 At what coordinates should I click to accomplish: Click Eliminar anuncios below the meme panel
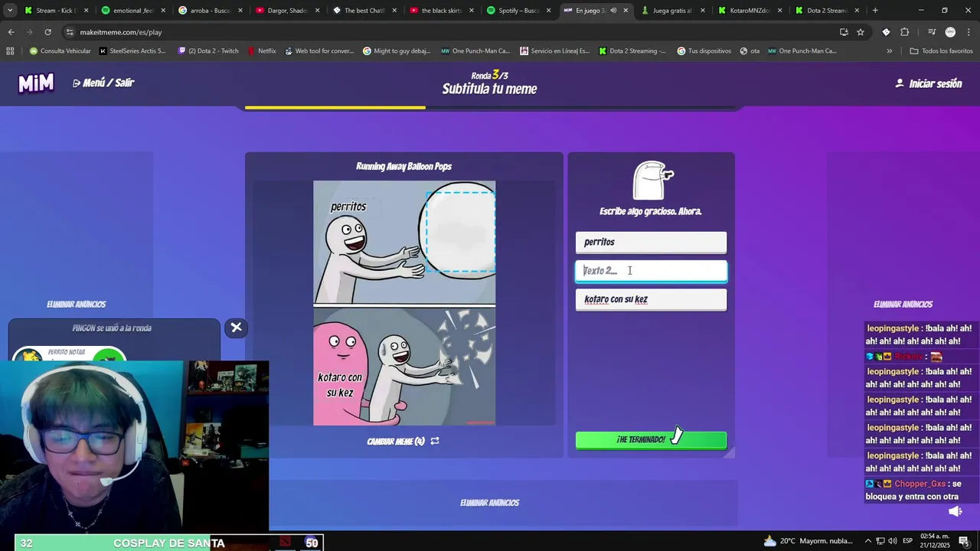(489, 503)
